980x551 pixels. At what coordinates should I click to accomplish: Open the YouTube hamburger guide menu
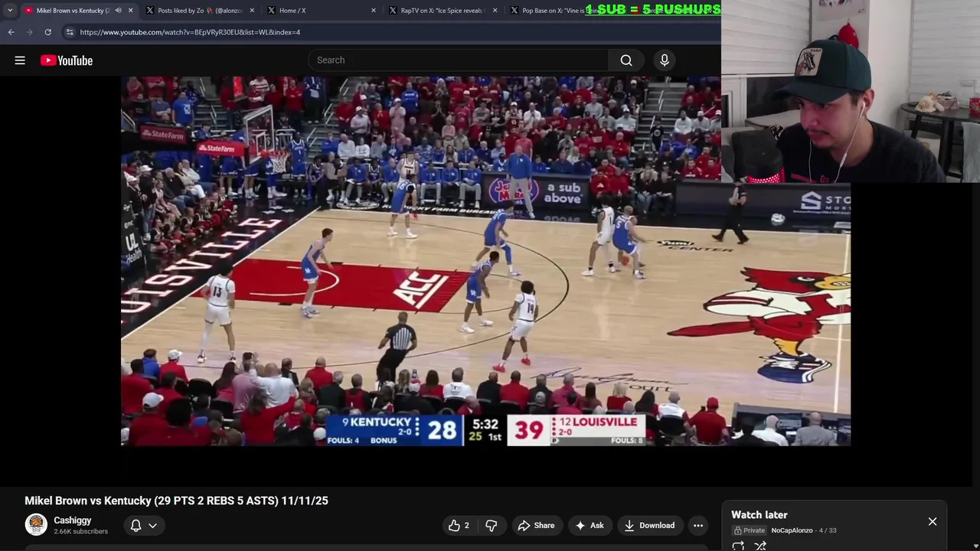pyautogui.click(x=20, y=60)
